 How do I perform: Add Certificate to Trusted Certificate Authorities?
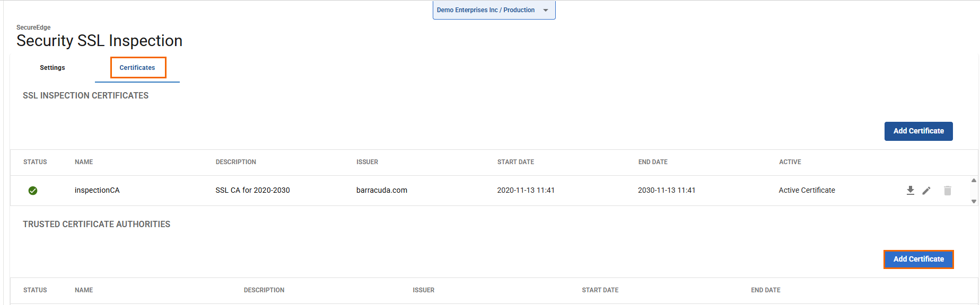click(x=918, y=259)
